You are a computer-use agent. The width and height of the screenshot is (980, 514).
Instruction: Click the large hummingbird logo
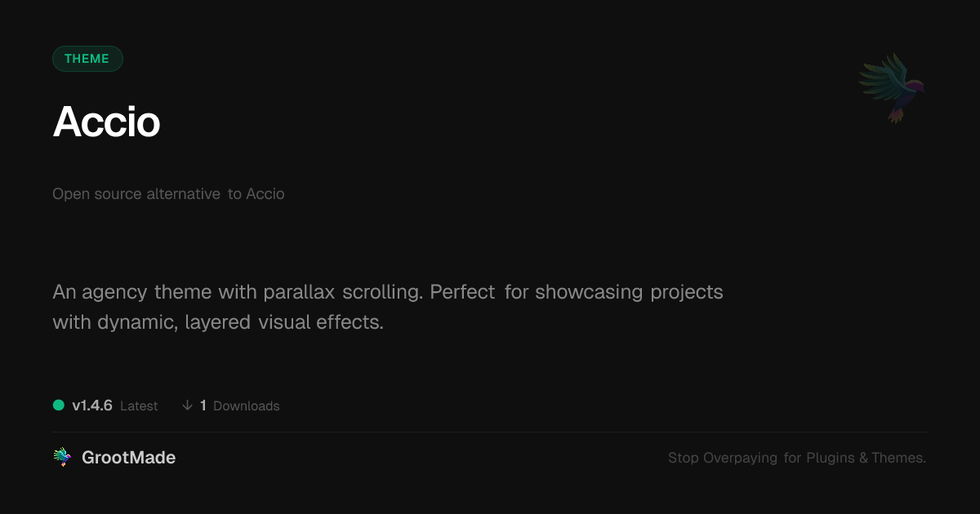[x=892, y=87]
